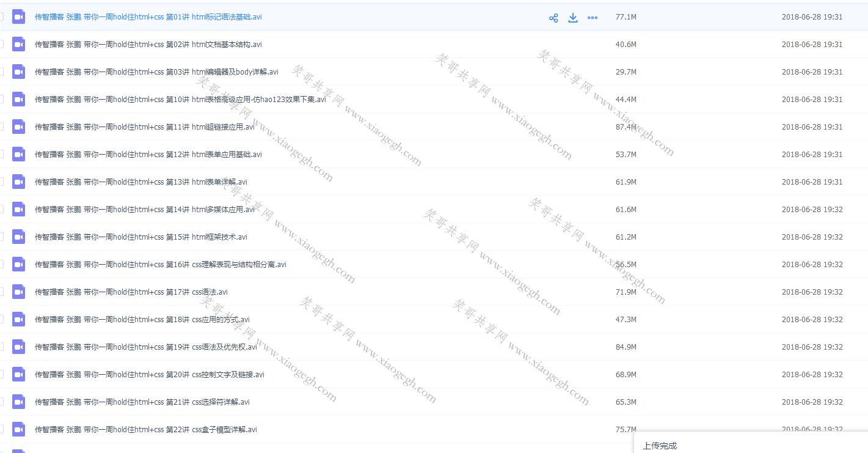The width and height of the screenshot is (868, 453).
Task: Click the file size 61.9M
Action: coord(626,182)
